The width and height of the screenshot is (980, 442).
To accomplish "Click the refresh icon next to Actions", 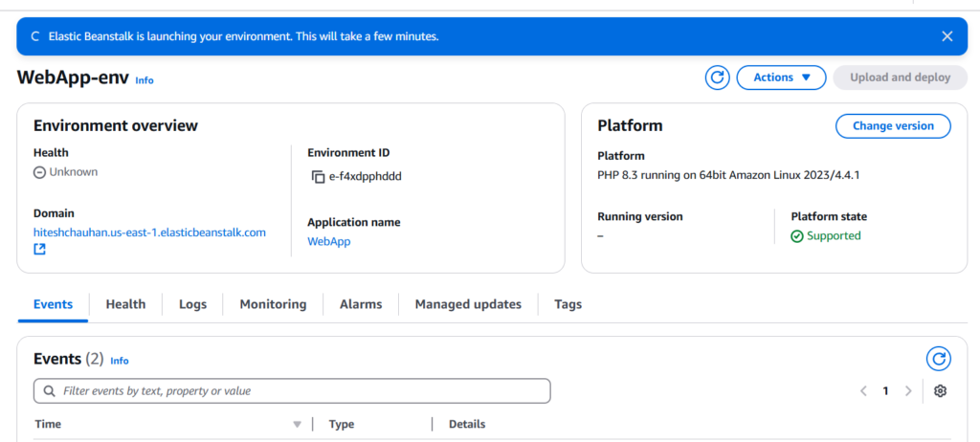I will coord(717,77).
